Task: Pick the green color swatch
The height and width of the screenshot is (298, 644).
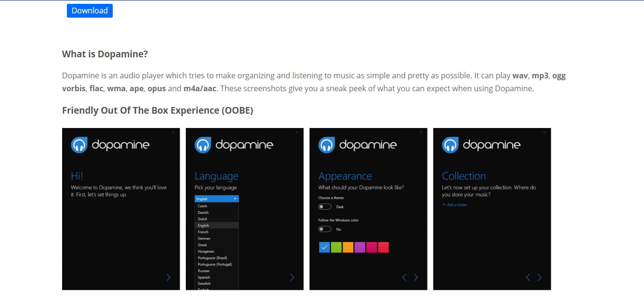Action: pos(336,247)
